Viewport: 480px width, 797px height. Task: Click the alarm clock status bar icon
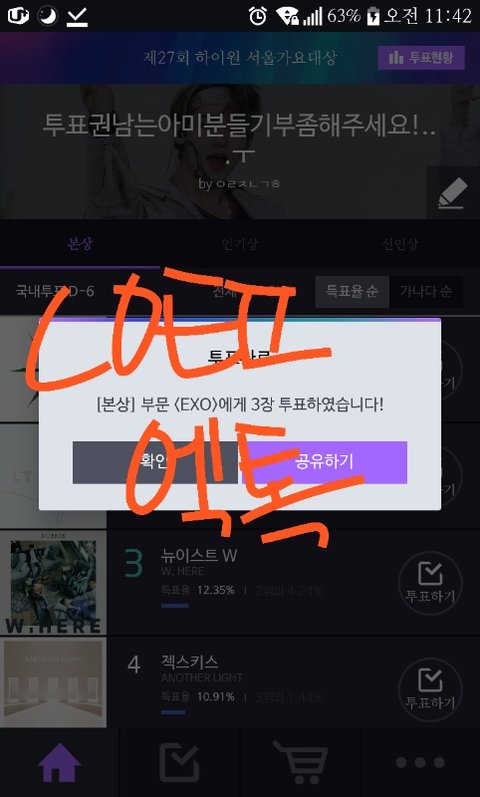pos(258,16)
